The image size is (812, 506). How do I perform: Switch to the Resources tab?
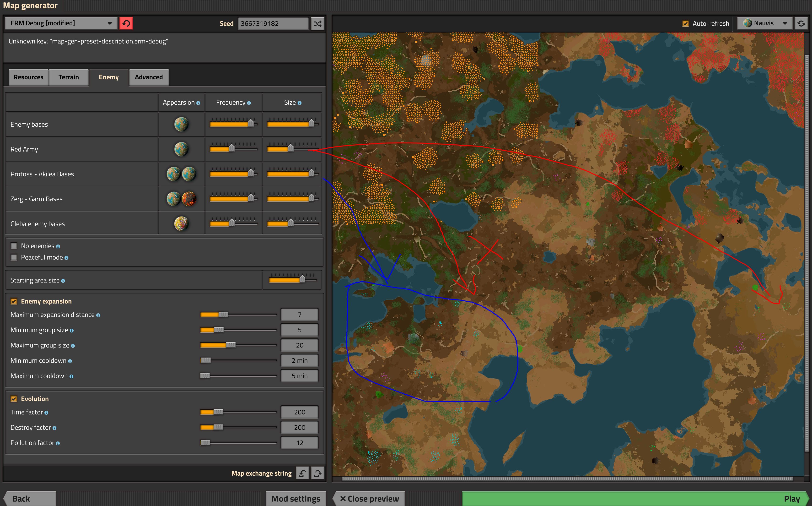point(28,77)
